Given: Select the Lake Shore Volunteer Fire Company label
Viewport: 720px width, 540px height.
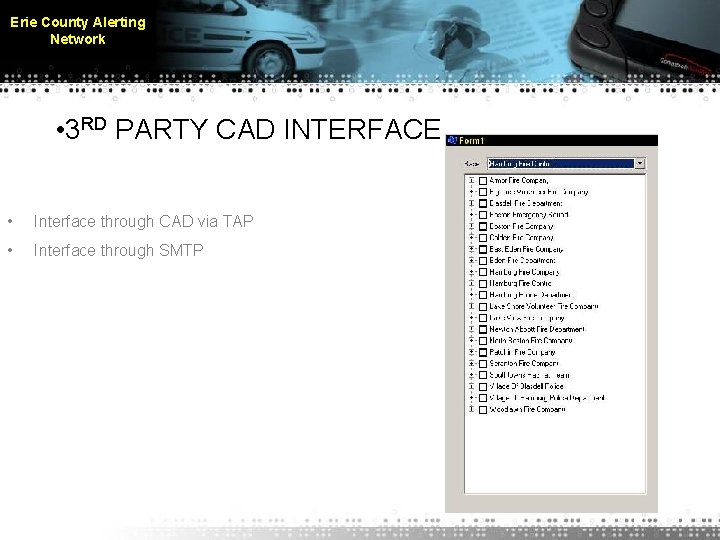Looking at the screenshot, I should point(544,306).
